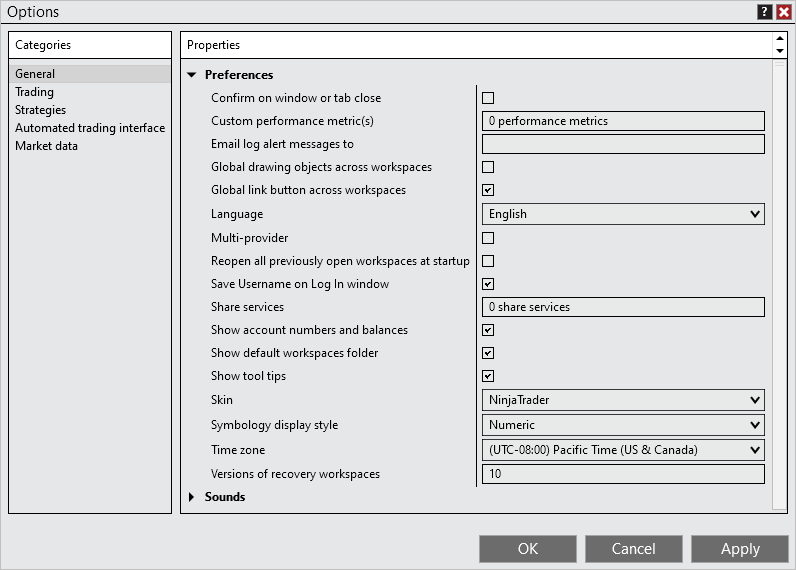Click the OK button
796x570 pixels.
click(x=528, y=549)
